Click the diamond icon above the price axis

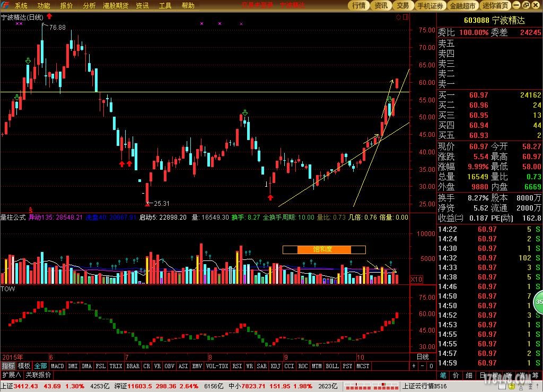coord(398,17)
